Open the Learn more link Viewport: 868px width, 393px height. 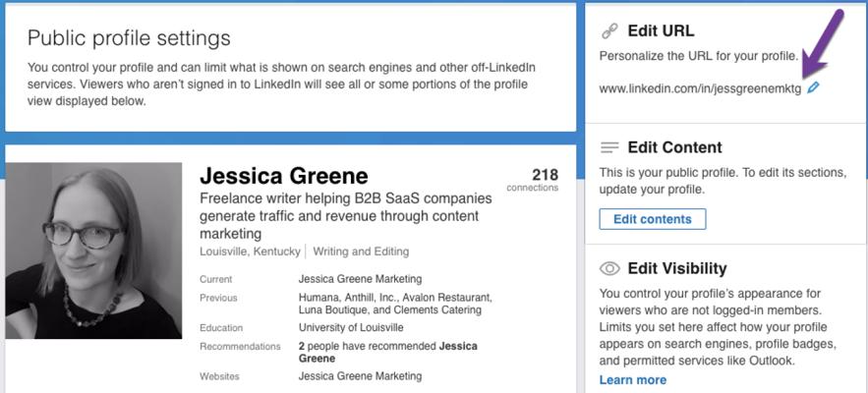[x=632, y=379]
